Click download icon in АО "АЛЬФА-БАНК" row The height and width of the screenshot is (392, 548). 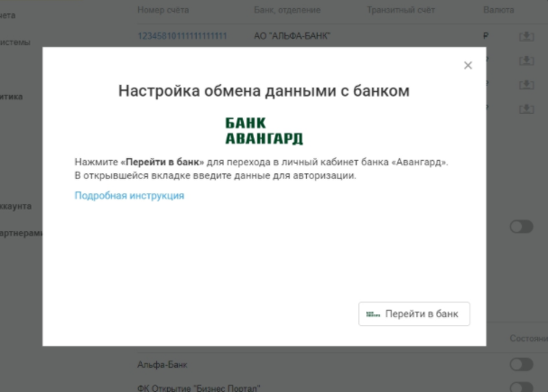pos(526,36)
